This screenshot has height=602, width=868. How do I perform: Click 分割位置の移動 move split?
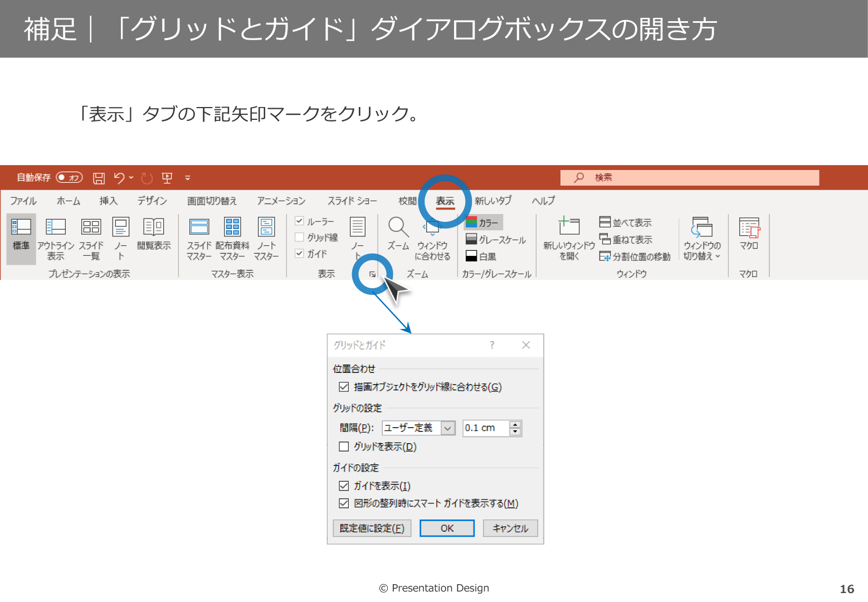(x=635, y=256)
